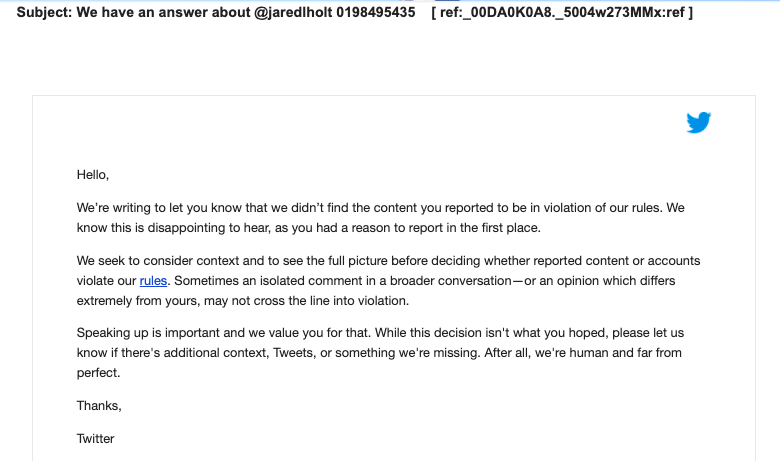Click the "Subject:" label in the header
Image resolution: width=780 pixels, height=461 pixels.
click(x=44, y=12)
